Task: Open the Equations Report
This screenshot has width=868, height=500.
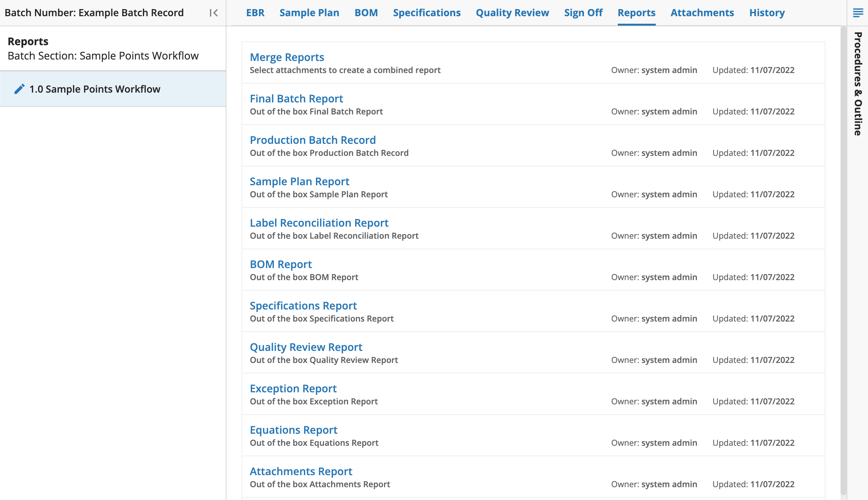Action: tap(293, 430)
